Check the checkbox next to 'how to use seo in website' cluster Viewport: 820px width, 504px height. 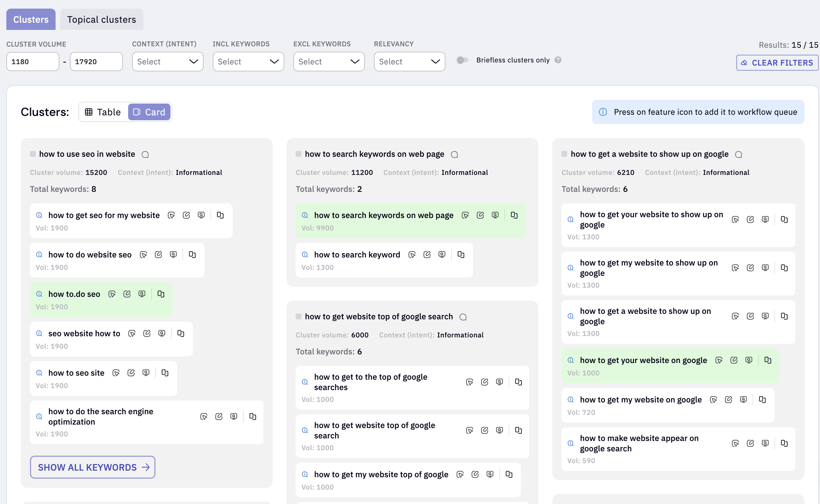tap(32, 154)
